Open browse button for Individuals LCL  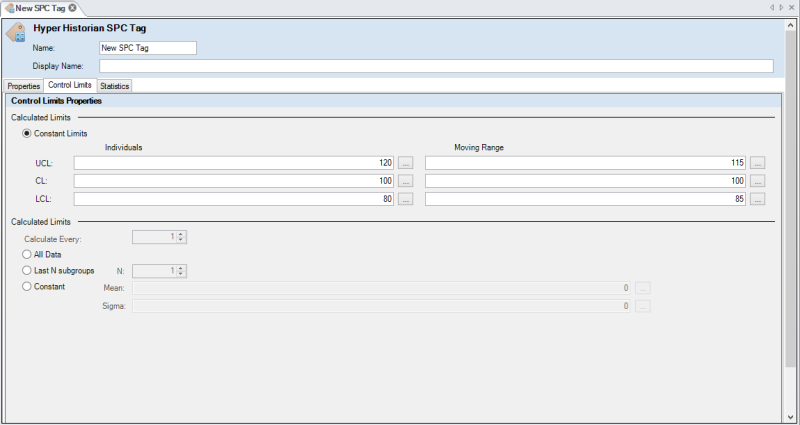[405, 199]
